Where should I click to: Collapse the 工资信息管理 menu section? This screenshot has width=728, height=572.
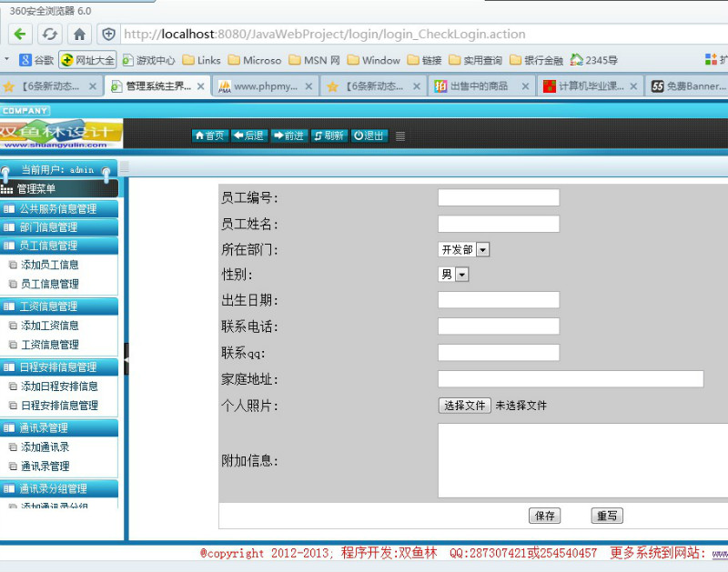point(59,306)
